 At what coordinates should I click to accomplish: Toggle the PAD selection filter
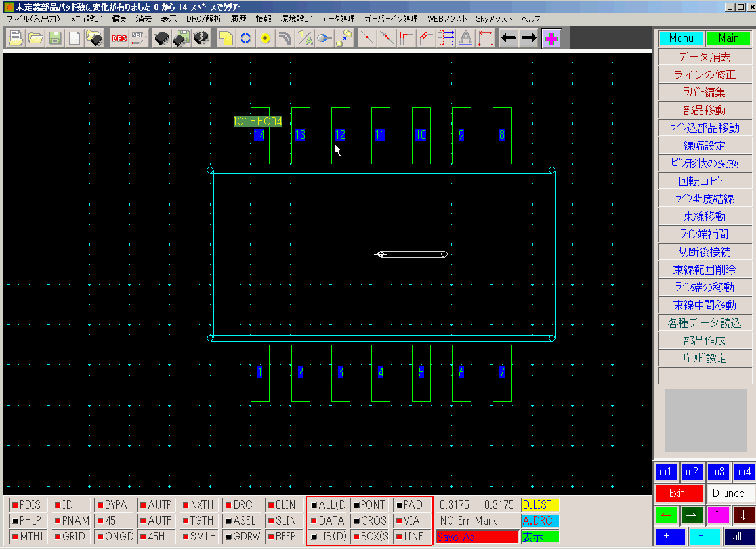pyautogui.click(x=412, y=505)
